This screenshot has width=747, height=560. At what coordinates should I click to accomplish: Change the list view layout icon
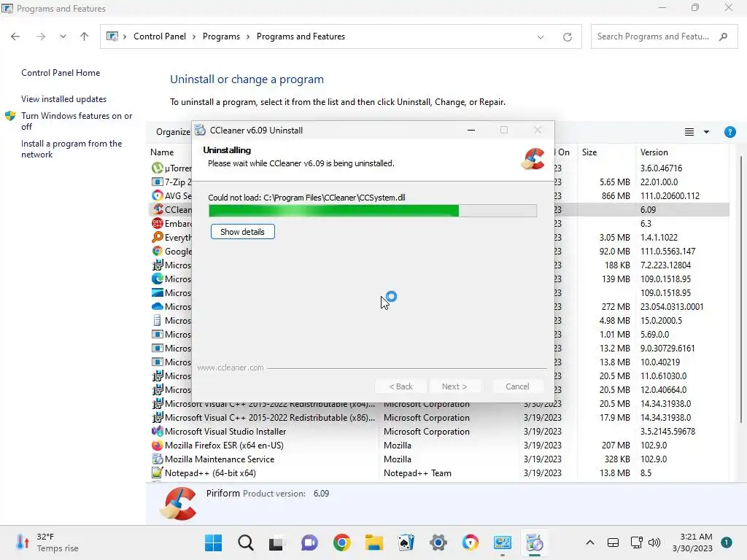click(689, 132)
